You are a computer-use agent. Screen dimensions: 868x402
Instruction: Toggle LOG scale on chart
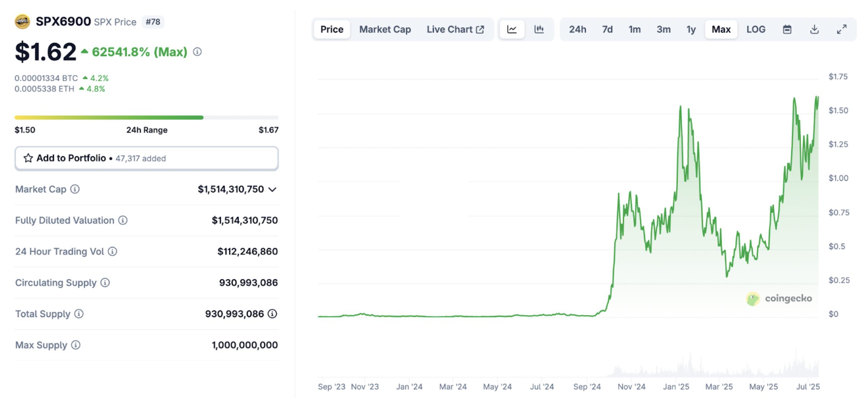tap(756, 29)
